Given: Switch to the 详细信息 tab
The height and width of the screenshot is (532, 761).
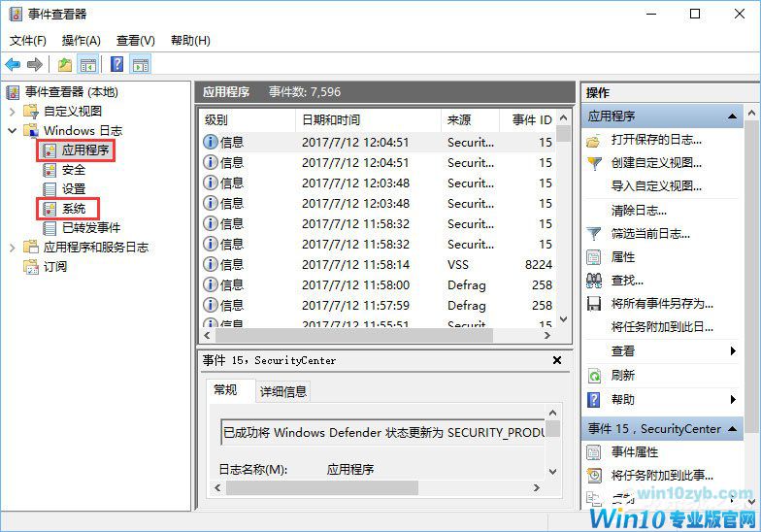Looking at the screenshot, I should pyautogui.click(x=283, y=391).
